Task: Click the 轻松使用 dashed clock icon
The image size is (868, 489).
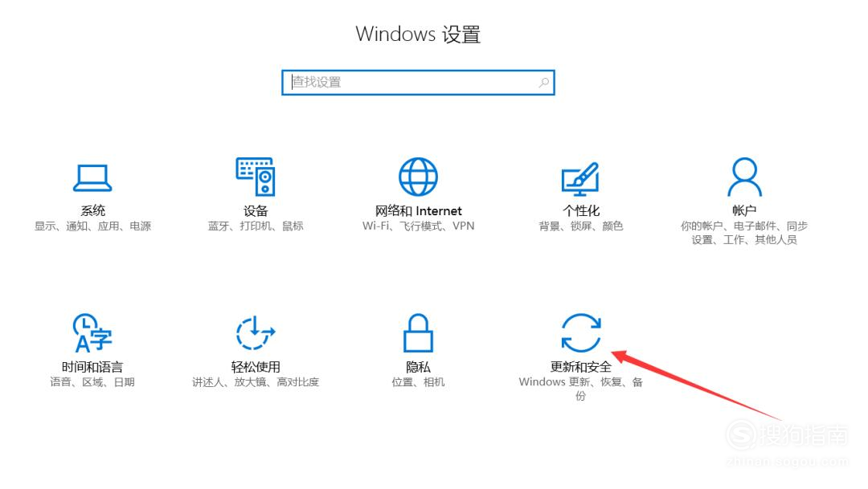Action: [x=256, y=333]
